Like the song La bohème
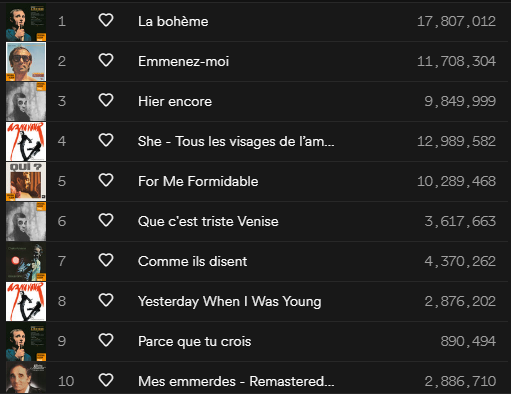This screenshot has height=395, width=511. [106, 20]
